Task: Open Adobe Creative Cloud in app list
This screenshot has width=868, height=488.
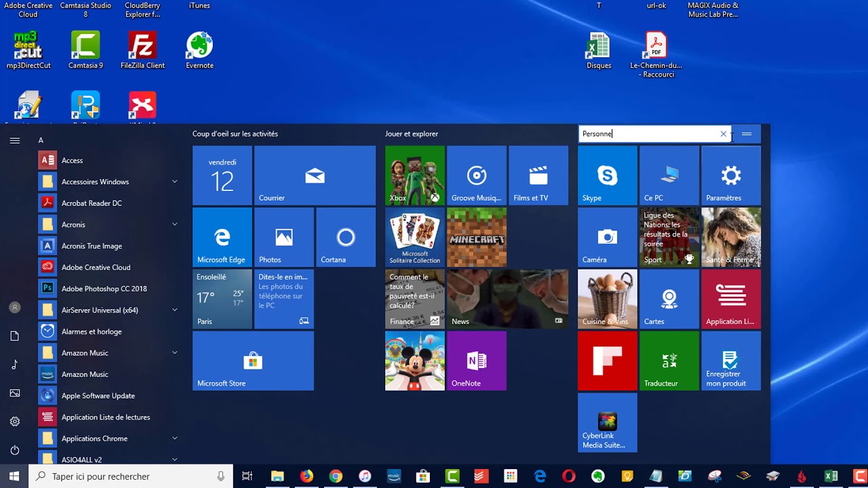Action: click(110, 267)
